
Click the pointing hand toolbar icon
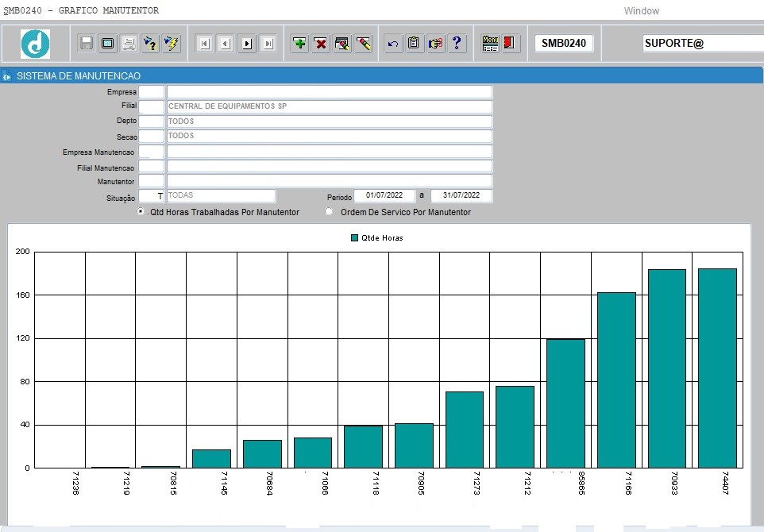coord(435,44)
